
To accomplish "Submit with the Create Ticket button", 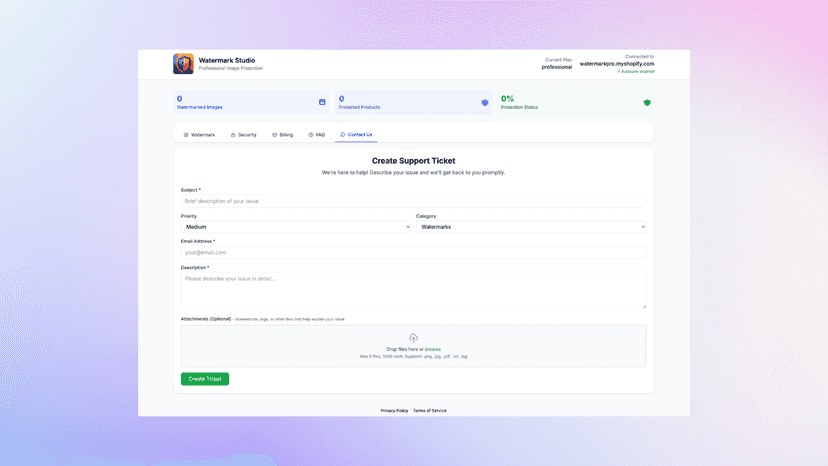I will click(x=205, y=379).
